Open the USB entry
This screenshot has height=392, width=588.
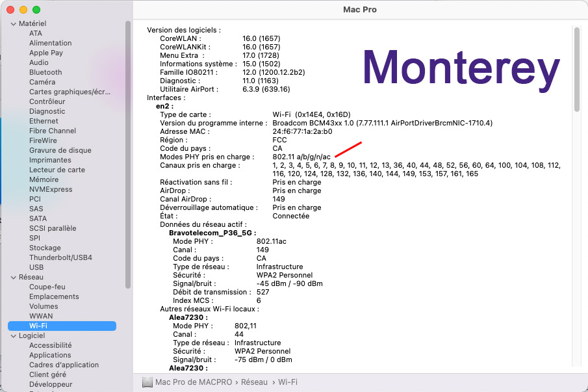[x=36, y=267]
